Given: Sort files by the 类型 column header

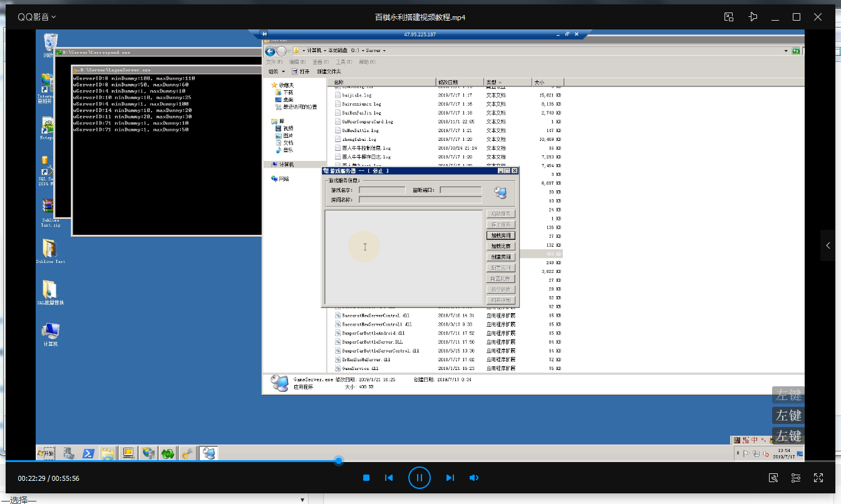Looking at the screenshot, I should pos(507,82).
